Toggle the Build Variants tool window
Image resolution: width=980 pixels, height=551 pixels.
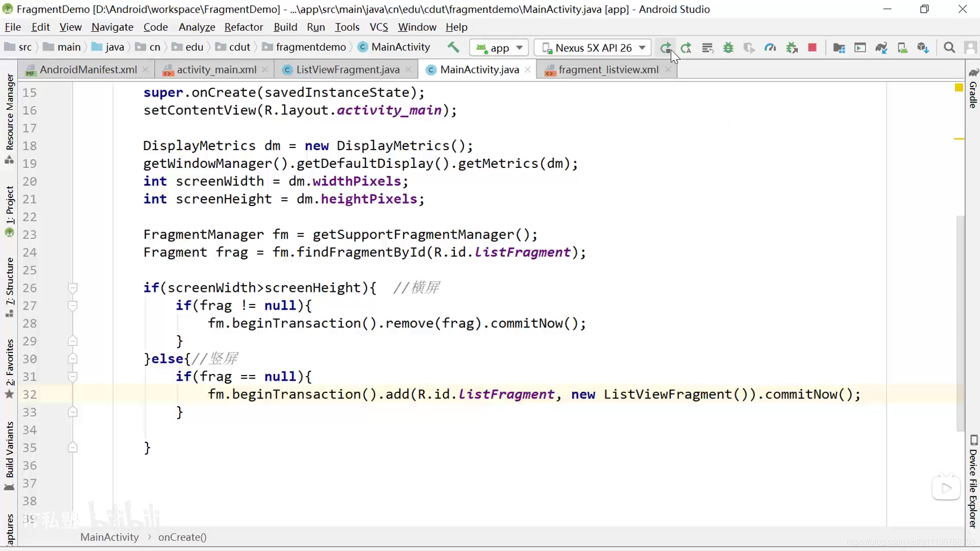coord(9,456)
